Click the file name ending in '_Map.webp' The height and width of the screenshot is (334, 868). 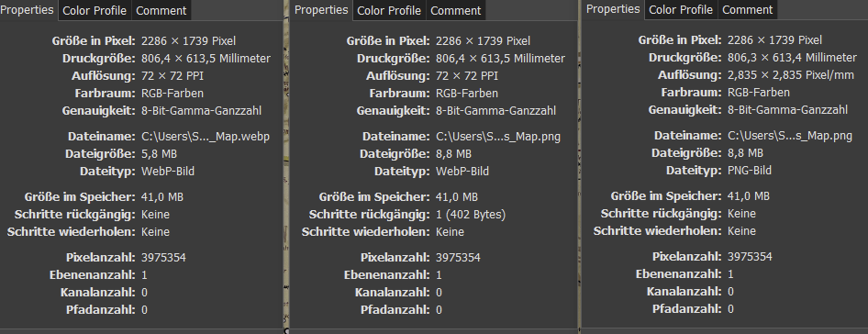(x=206, y=137)
